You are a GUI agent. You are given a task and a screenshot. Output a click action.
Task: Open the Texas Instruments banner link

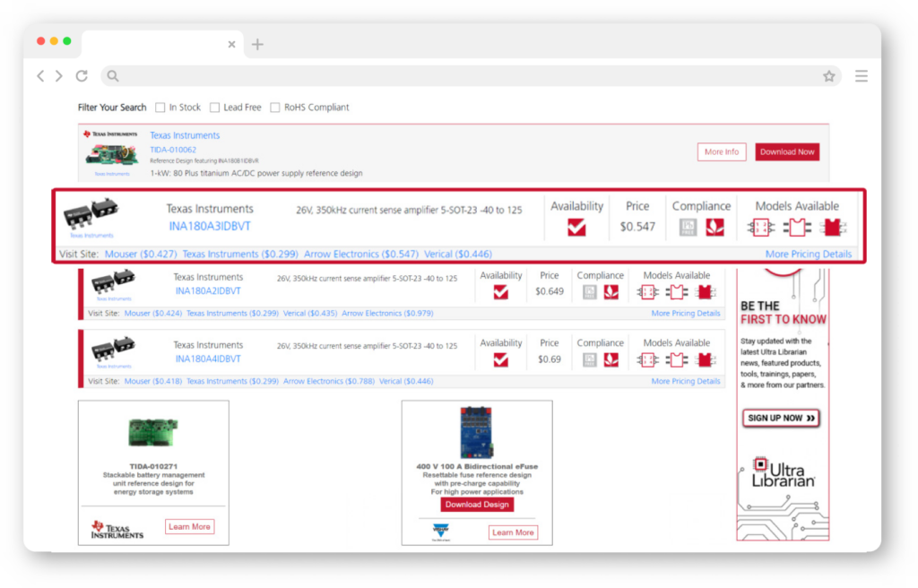[185, 135]
